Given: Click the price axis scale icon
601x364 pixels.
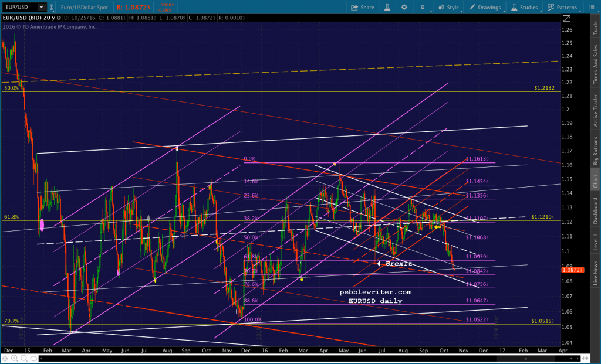Looking at the screenshot, I should 566,18.
